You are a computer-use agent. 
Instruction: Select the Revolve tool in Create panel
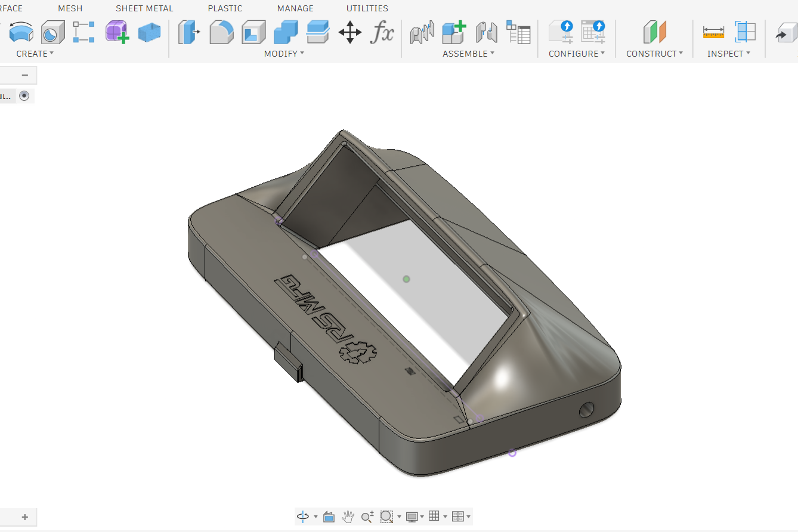[x=21, y=34]
